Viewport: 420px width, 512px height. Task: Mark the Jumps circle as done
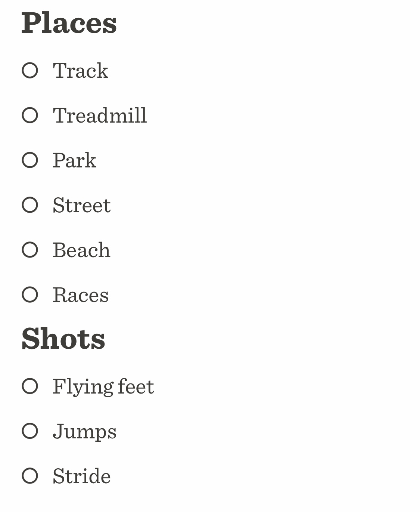(30, 431)
